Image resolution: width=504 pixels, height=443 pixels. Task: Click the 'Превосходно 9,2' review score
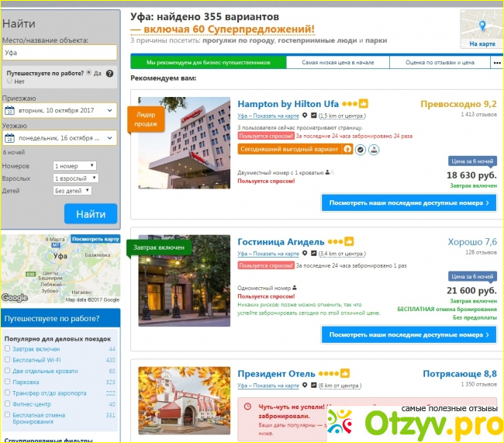point(458,104)
